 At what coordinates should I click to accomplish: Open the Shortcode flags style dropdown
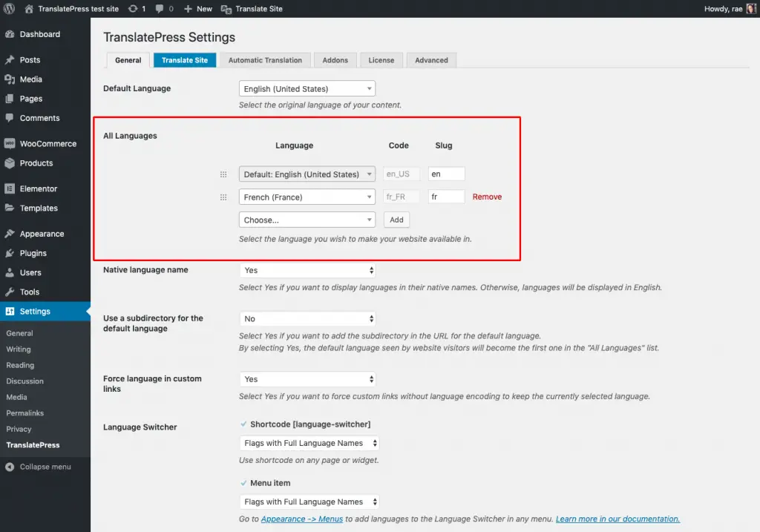[309, 444]
